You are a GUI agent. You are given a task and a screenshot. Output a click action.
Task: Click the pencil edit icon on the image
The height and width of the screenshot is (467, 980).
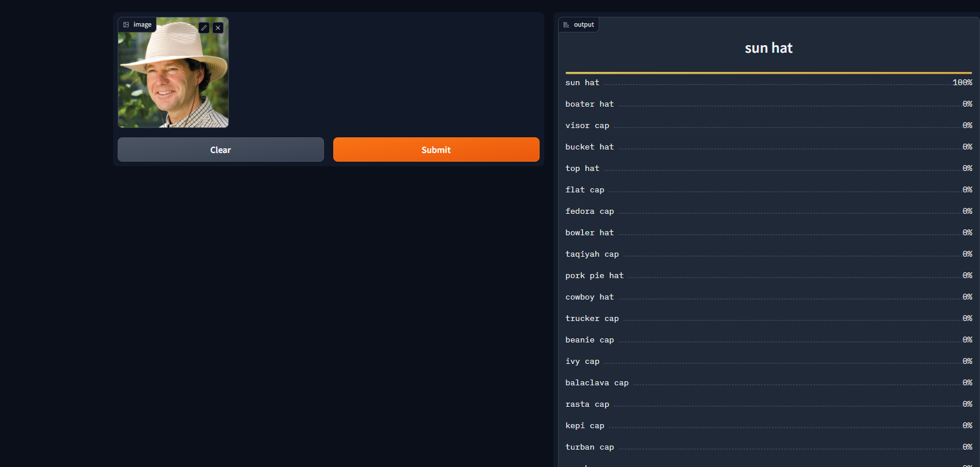(x=204, y=28)
